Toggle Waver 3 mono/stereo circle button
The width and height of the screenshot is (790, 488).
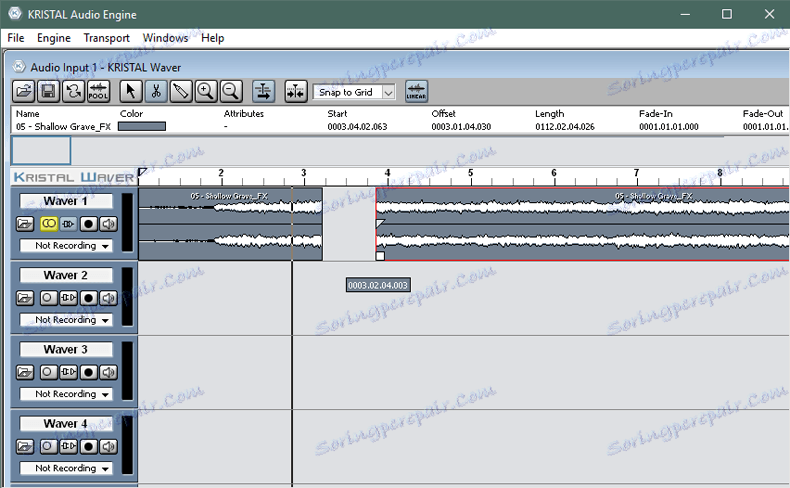49,372
